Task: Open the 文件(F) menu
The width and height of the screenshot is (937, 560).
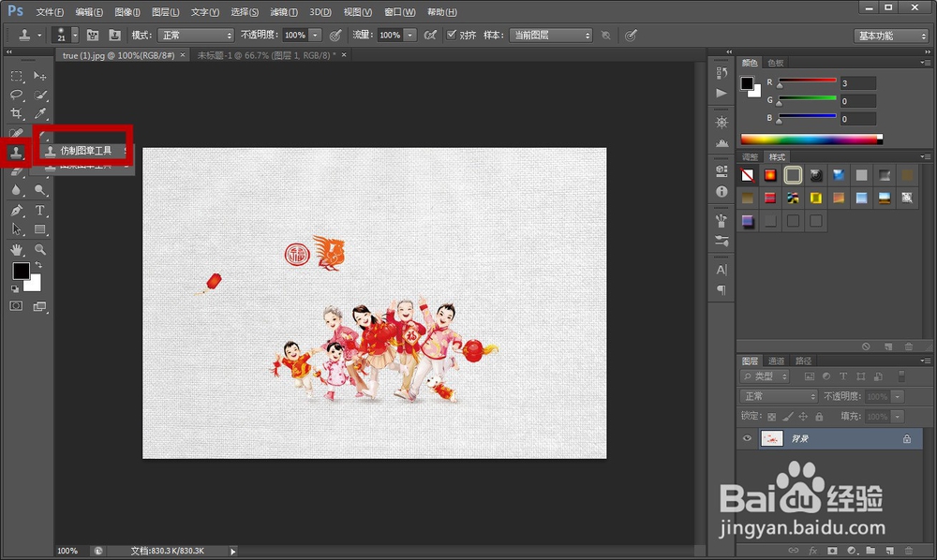Action: pos(50,12)
